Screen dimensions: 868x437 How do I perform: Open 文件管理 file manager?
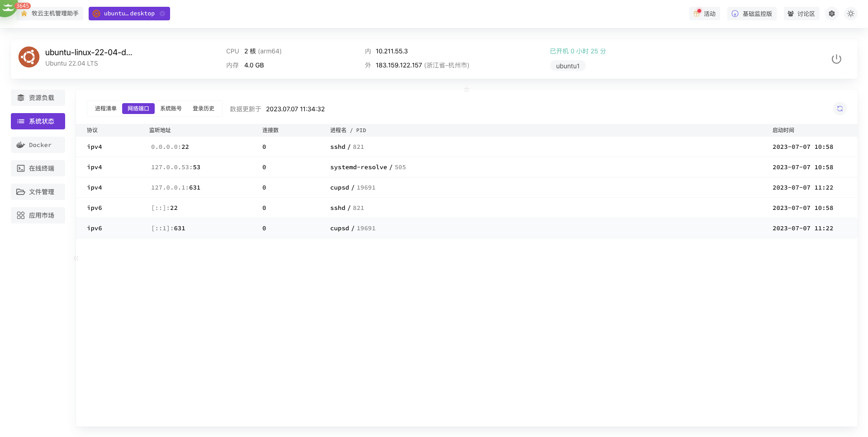(38, 192)
